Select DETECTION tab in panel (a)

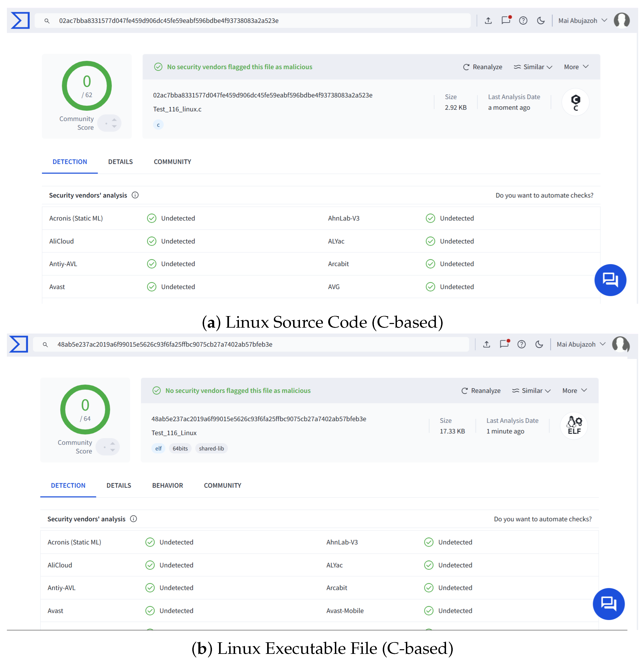[x=70, y=162]
